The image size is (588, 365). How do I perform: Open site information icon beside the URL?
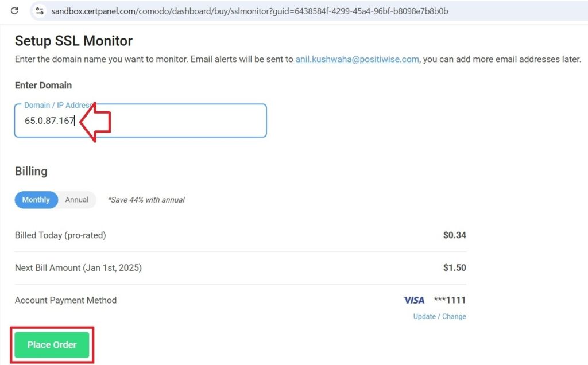pos(40,11)
